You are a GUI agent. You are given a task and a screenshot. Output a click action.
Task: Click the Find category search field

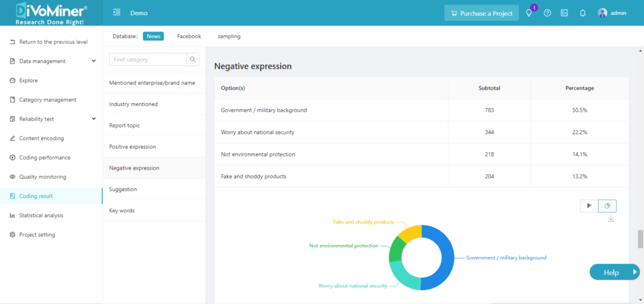click(148, 60)
